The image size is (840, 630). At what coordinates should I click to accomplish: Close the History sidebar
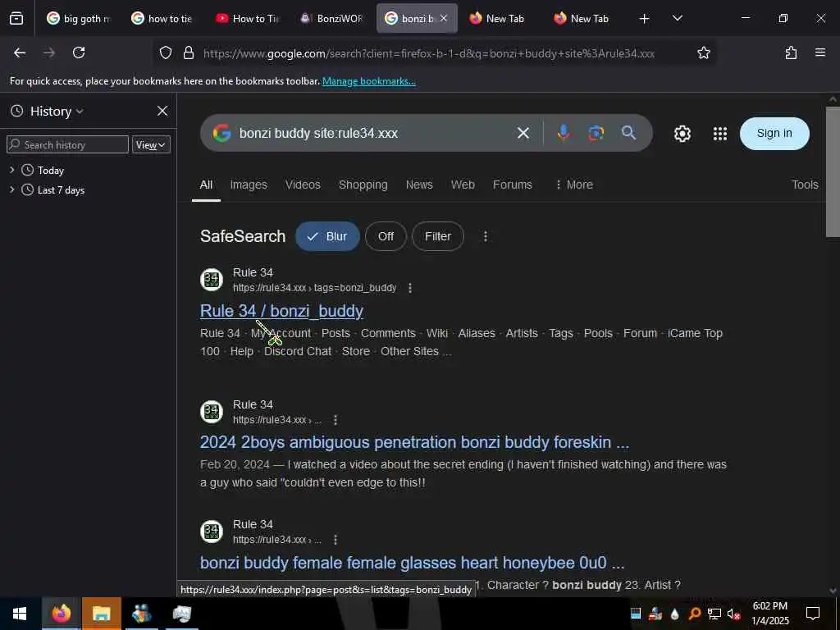162,111
